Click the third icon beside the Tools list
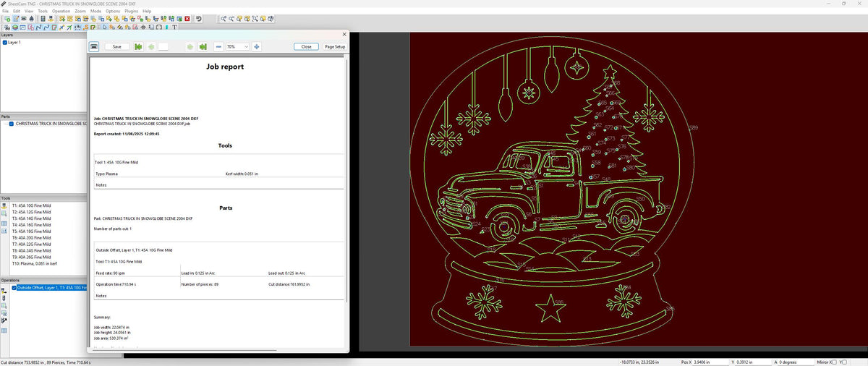 [4, 223]
